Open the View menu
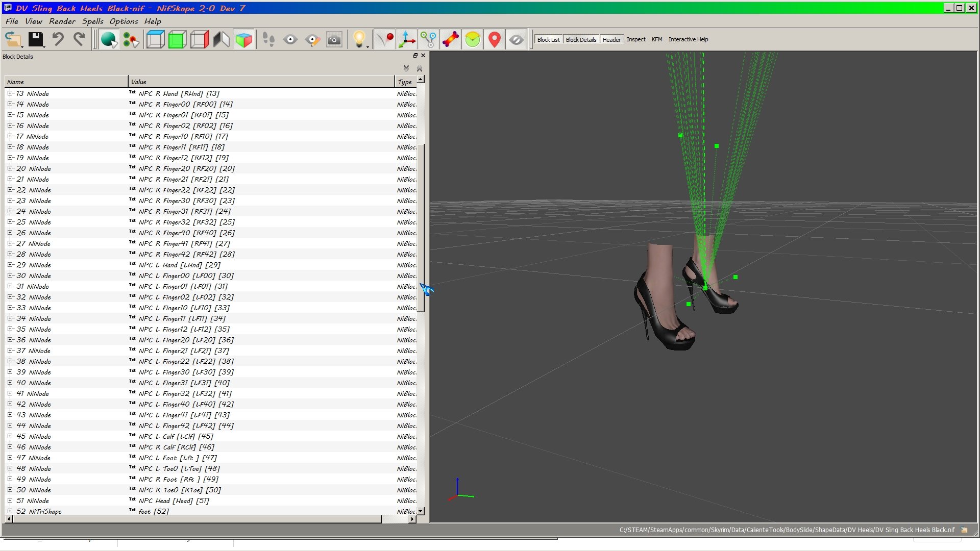This screenshot has width=980, height=551. tap(33, 21)
